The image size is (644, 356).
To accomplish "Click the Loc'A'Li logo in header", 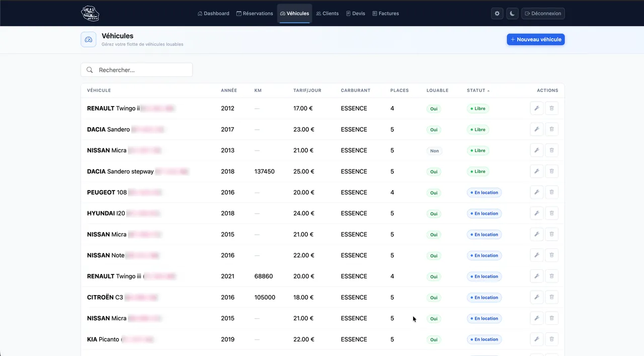I will click(x=91, y=14).
